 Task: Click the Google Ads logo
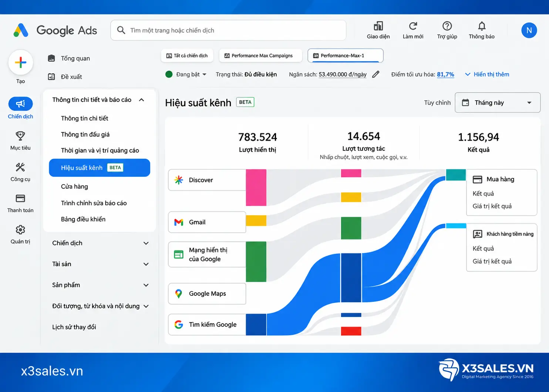[55, 30]
